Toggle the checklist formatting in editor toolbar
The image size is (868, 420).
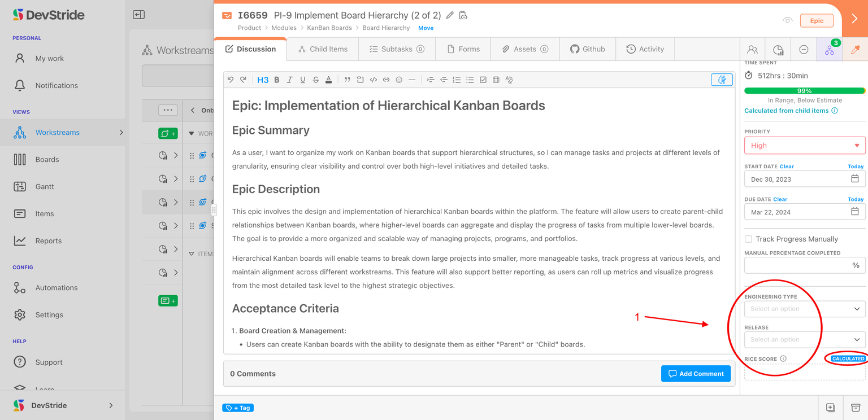click(483, 80)
